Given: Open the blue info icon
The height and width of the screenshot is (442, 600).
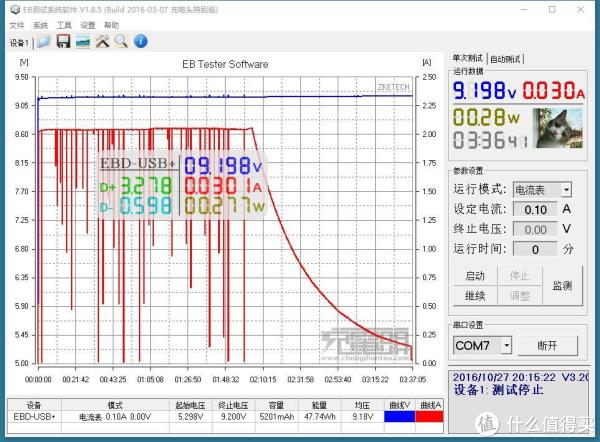Looking at the screenshot, I should [x=140, y=41].
